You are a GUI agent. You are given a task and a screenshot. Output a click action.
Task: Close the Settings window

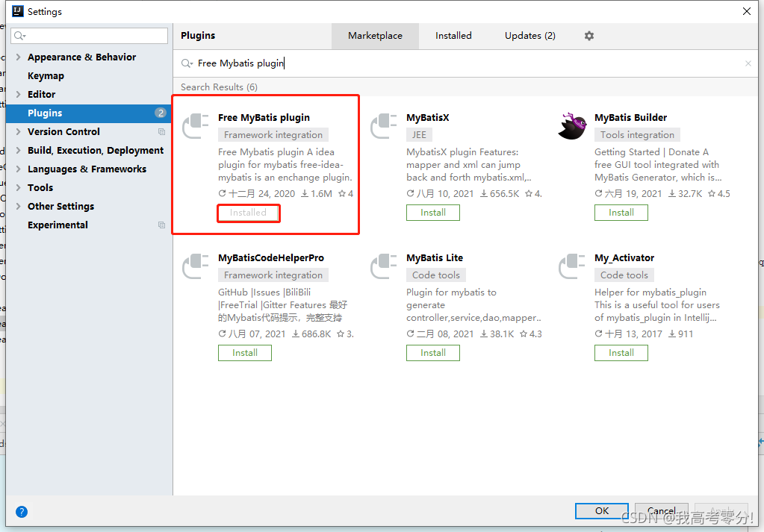(747, 11)
